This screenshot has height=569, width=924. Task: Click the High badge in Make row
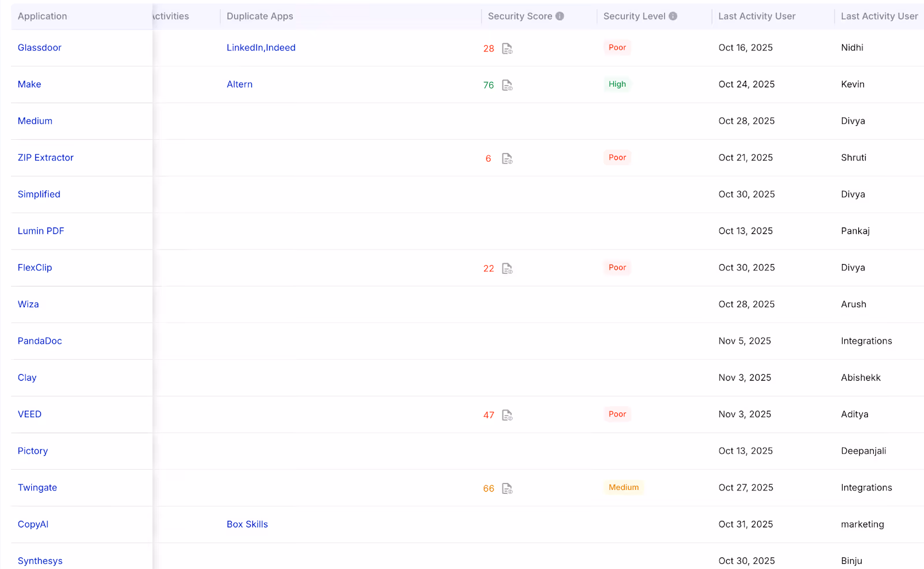click(617, 84)
